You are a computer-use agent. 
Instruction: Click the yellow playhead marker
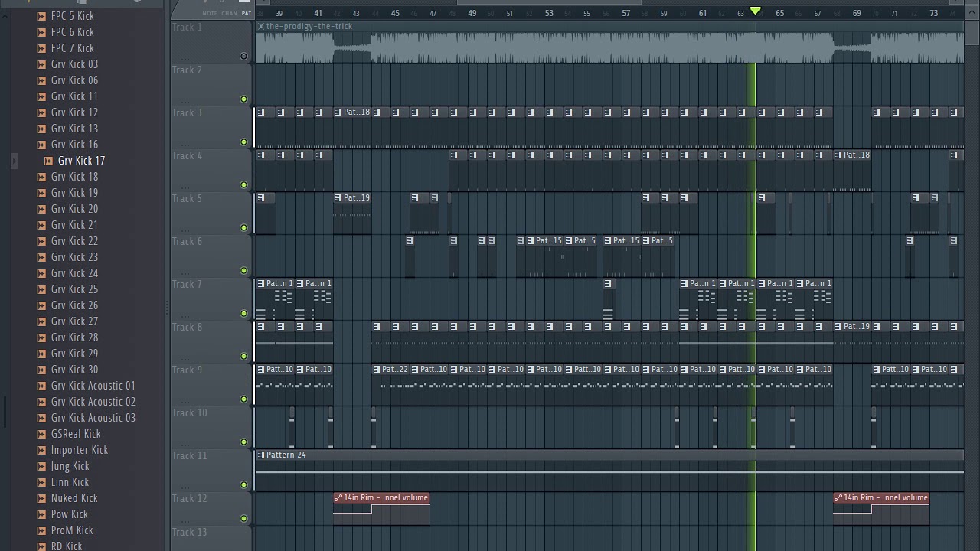point(755,11)
